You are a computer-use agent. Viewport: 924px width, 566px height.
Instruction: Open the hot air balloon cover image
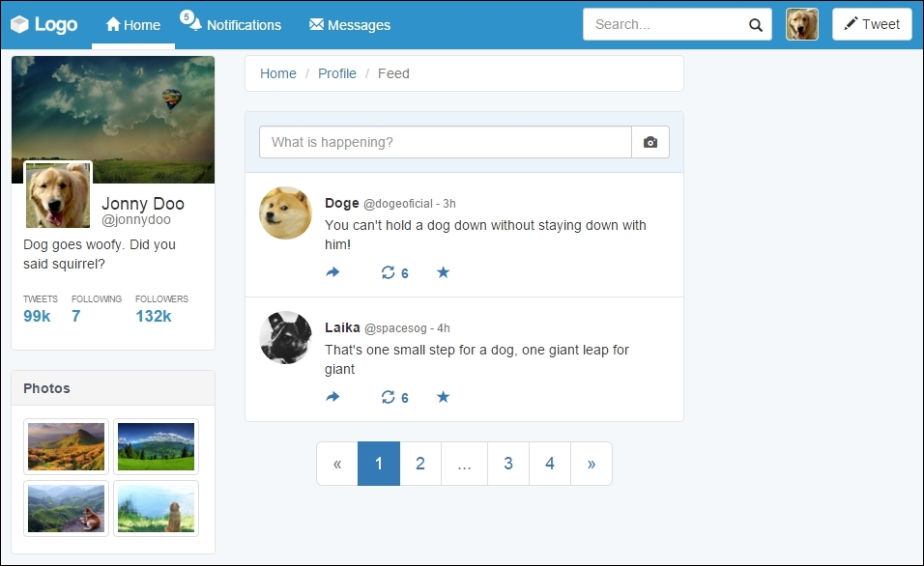click(x=113, y=120)
